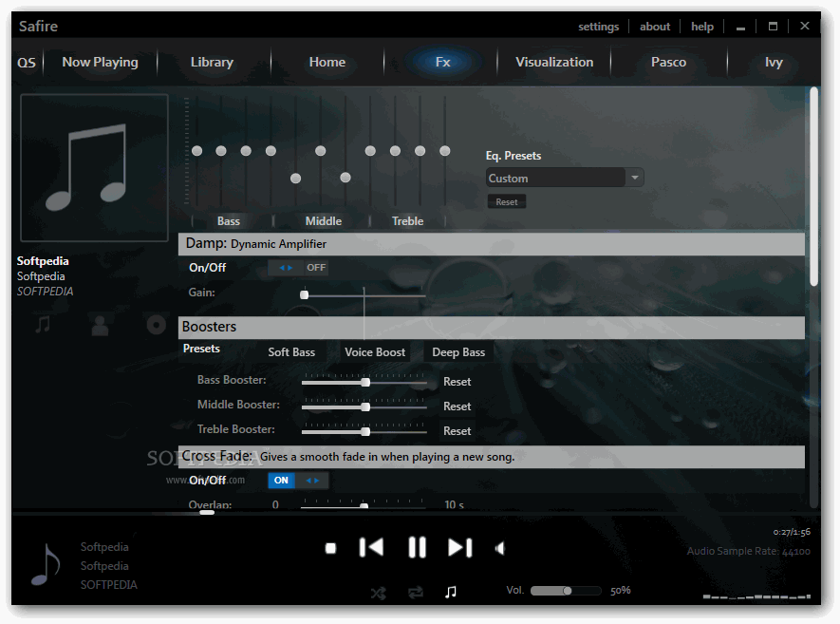The height and width of the screenshot is (624, 840).
Task: Click the music note icon beside repeat
Action: pos(451,592)
